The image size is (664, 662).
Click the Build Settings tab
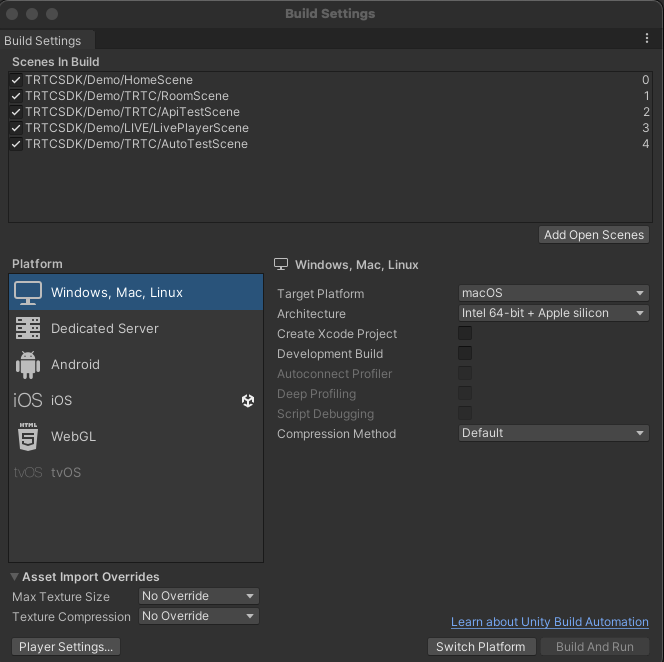[43, 41]
